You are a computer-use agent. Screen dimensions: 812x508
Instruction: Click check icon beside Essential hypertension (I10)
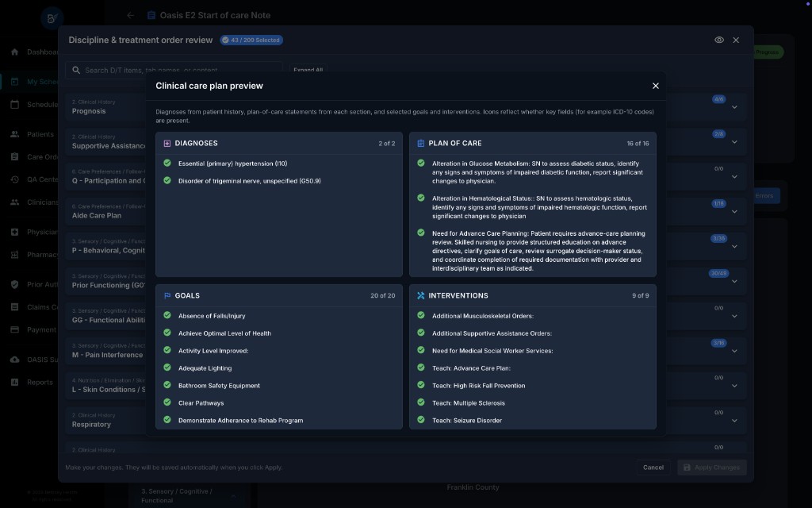[x=167, y=163]
